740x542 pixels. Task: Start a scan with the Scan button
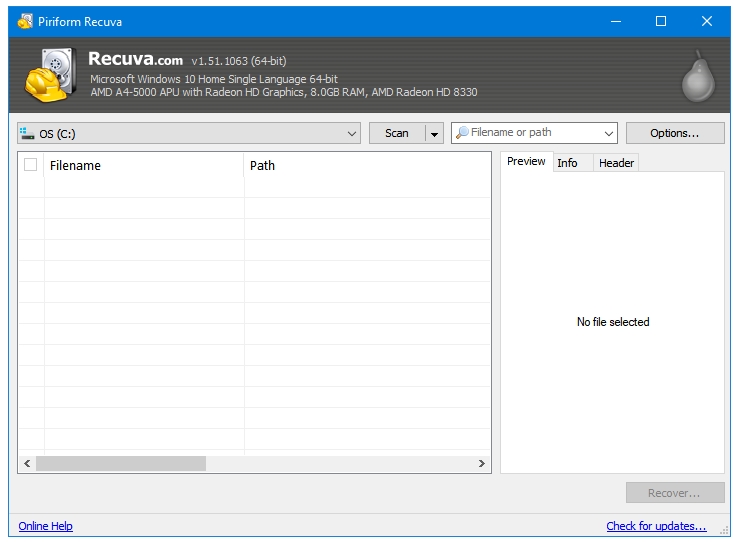point(397,134)
